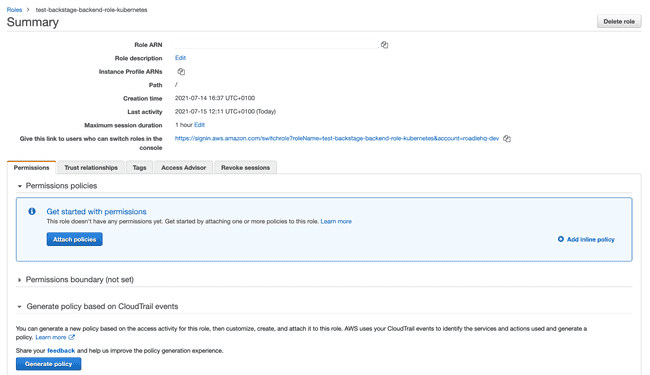Click Learn more in permissions banner
Viewport: 650px width, 375px height.
coord(336,222)
